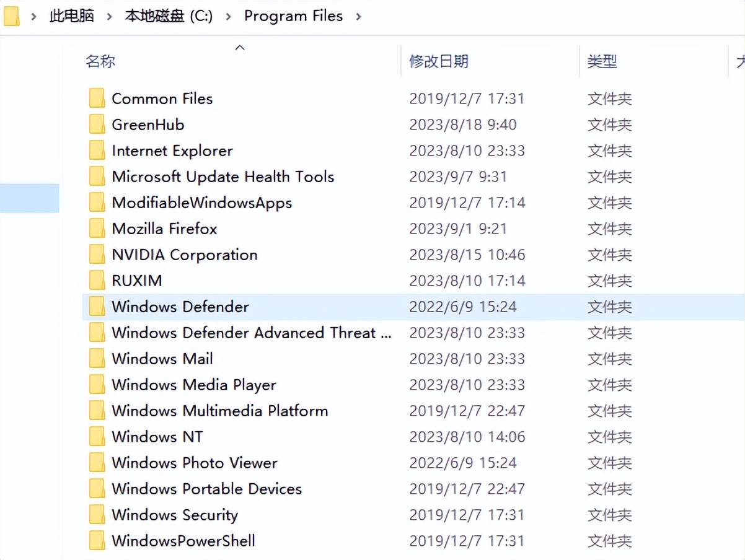Sort by the 修改日期 column header

[439, 61]
